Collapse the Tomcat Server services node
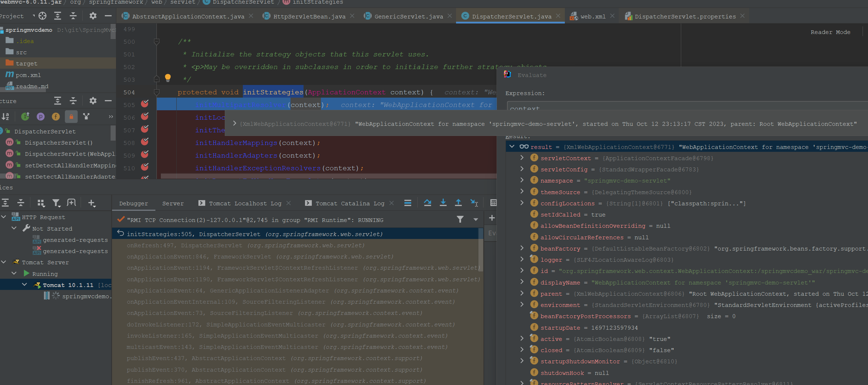The height and width of the screenshot is (385, 868). click(4, 262)
